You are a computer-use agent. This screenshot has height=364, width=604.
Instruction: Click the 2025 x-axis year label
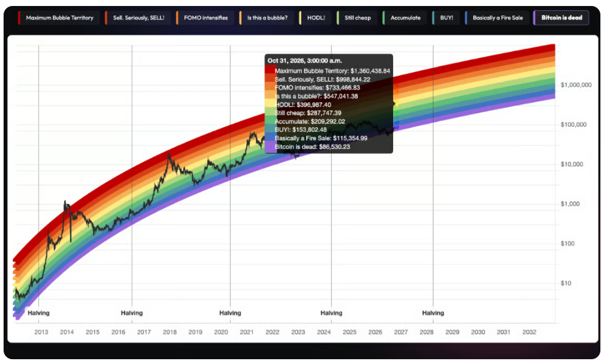pyautogui.click(x=349, y=332)
